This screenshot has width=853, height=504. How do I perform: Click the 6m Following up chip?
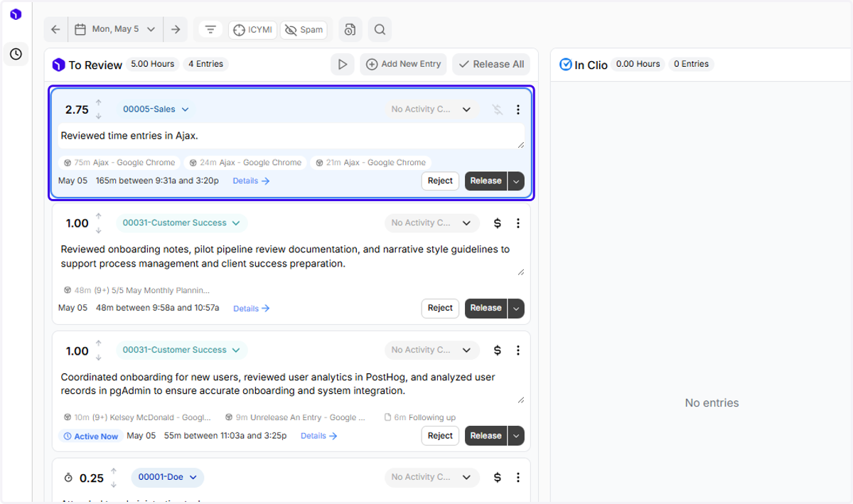click(420, 417)
